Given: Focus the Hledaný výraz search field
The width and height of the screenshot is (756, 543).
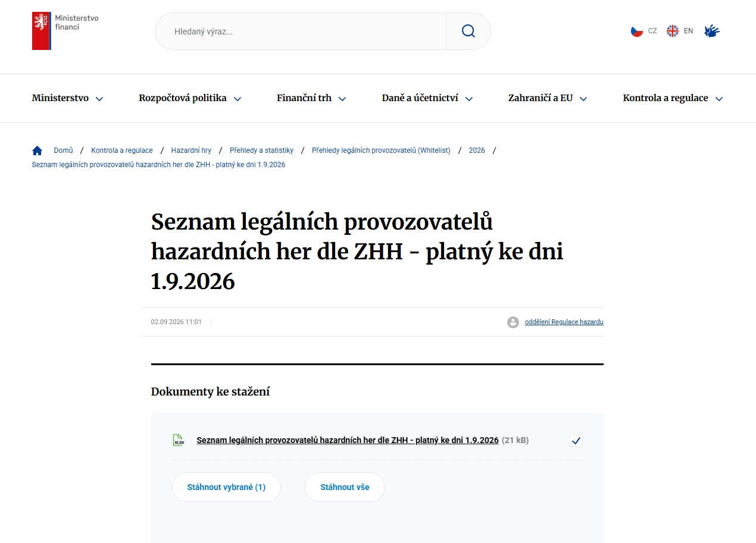Looking at the screenshot, I should pos(301,31).
